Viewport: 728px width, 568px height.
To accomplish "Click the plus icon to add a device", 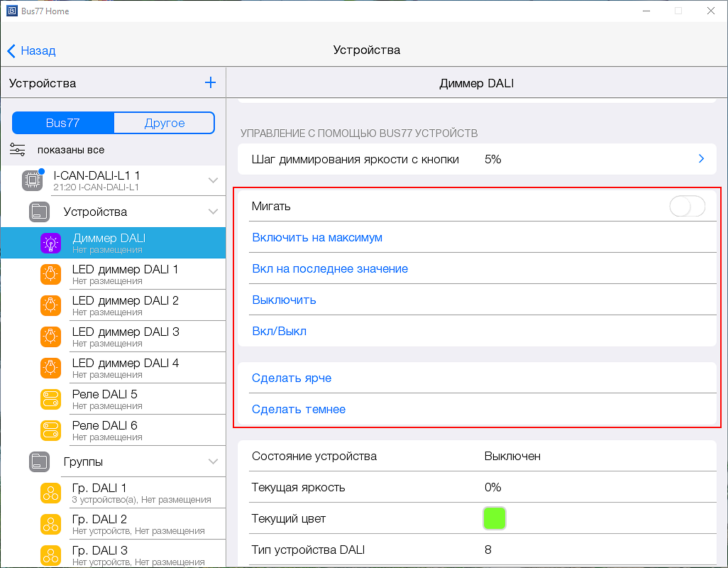I will pos(210,82).
